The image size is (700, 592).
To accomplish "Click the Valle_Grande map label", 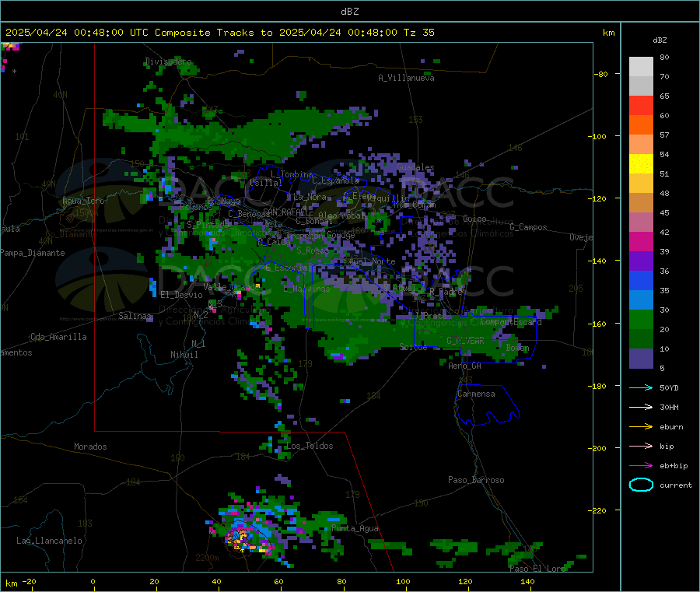I will [231, 287].
